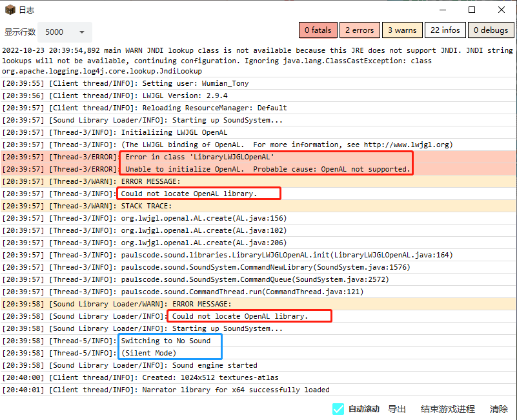This screenshot has height=420, width=517.
Task: Maximize the 日志 window
Action: (x=472, y=10)
